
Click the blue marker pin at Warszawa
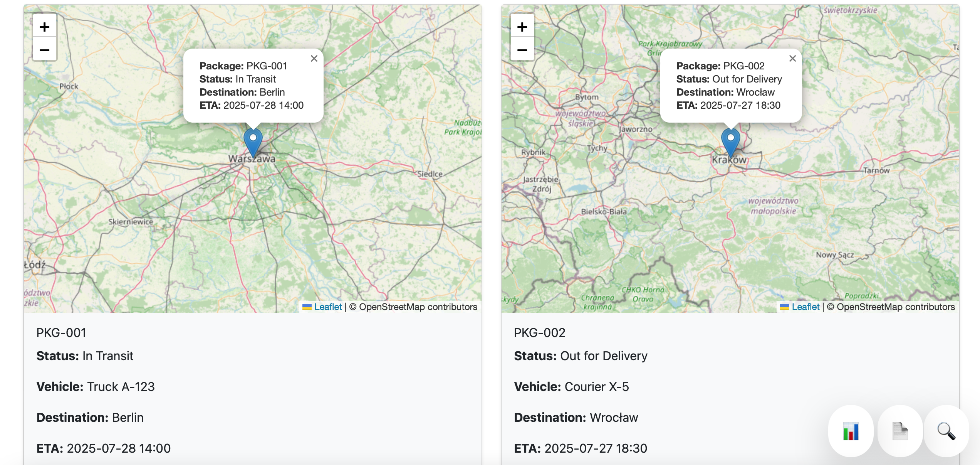253,142
